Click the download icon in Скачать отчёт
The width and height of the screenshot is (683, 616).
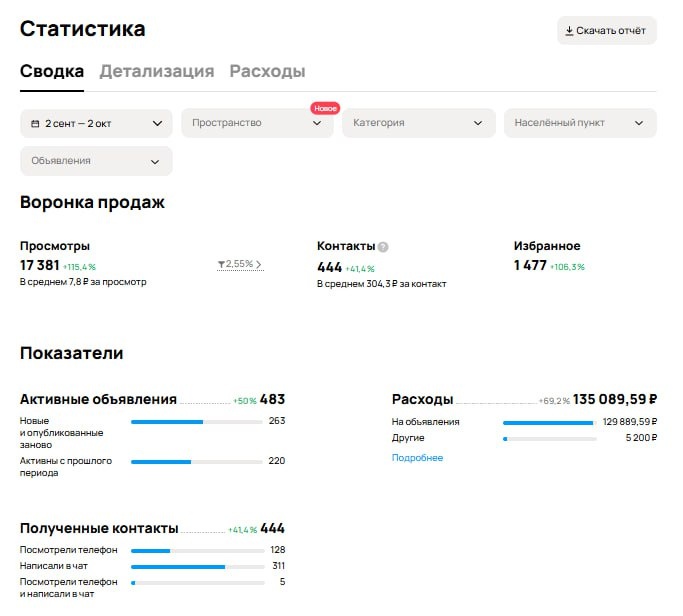(569, 30)
